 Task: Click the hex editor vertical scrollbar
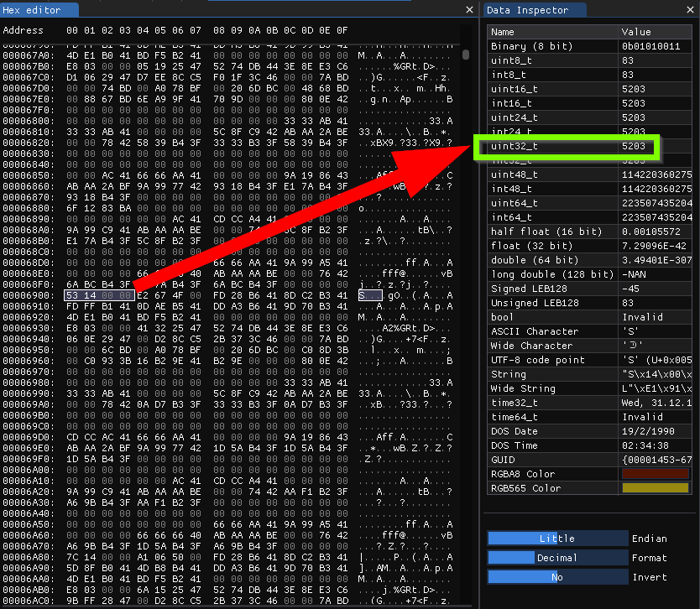466,55
